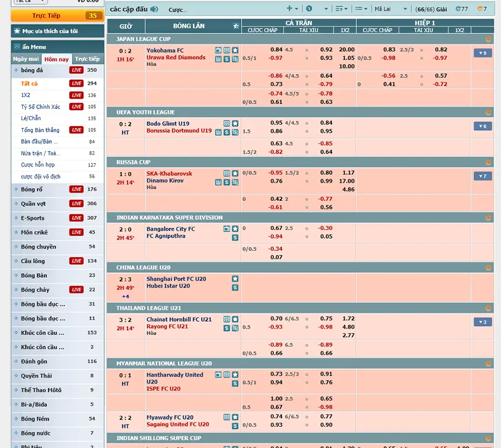The width and height of the screenshot is (501, 448).
Task: Click Yokohama FC handicap odds 0.84
Action: (x=276, y=50)
